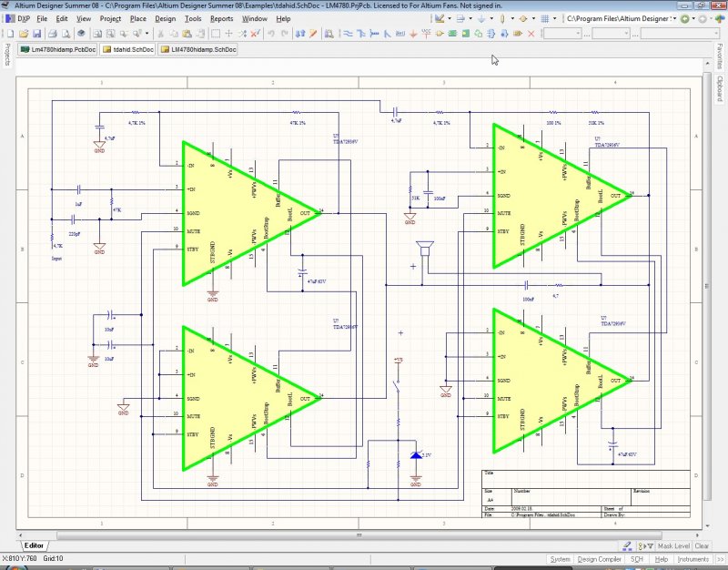Image resolution: width=728 pixels, height=570 pixels.
Task: Zoom to selected area icon
Action: pos(110,34)
